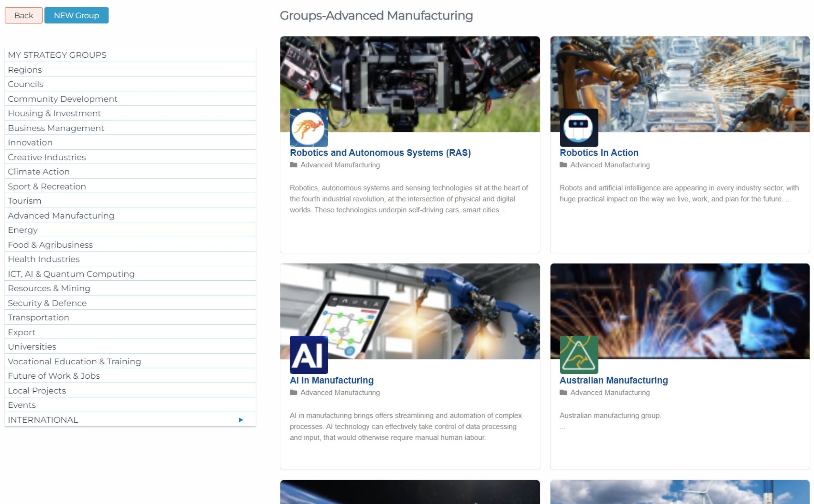Viewport: 814px width, 504px height.
Task: Click folder icon under Robotics In Action title
Action: click(x=563, y=165)
